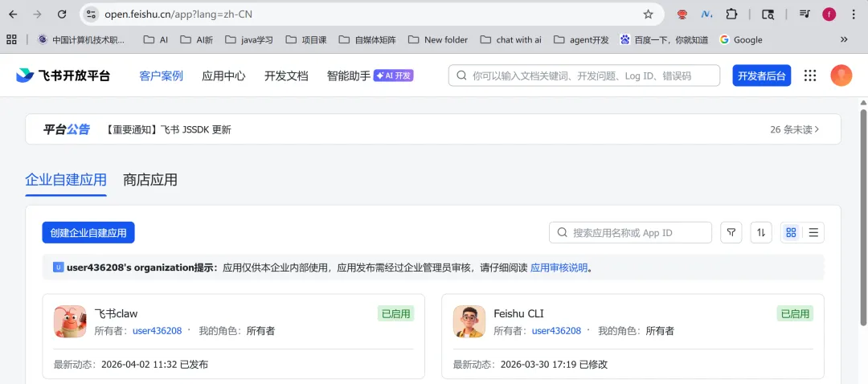The image size is (868, 384).
Task: Open the Chrome profile avatar
Action: [829, 14]
